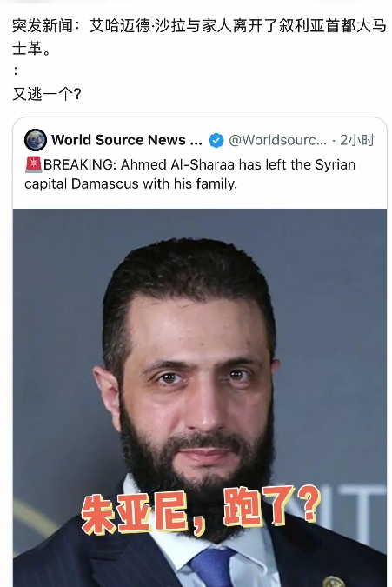Click the 2小时 timestamp on quoted tweet
Image resolution: width=392 pixels, height=587 pixels.
[357, 140]
